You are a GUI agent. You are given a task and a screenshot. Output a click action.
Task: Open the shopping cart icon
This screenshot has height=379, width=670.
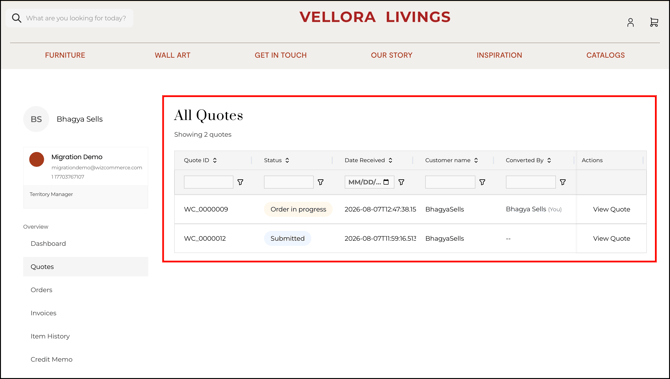pos(654,22)
